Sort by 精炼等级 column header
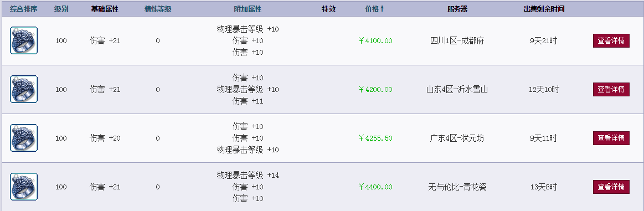Screen dimensions: 644x211 158,9
